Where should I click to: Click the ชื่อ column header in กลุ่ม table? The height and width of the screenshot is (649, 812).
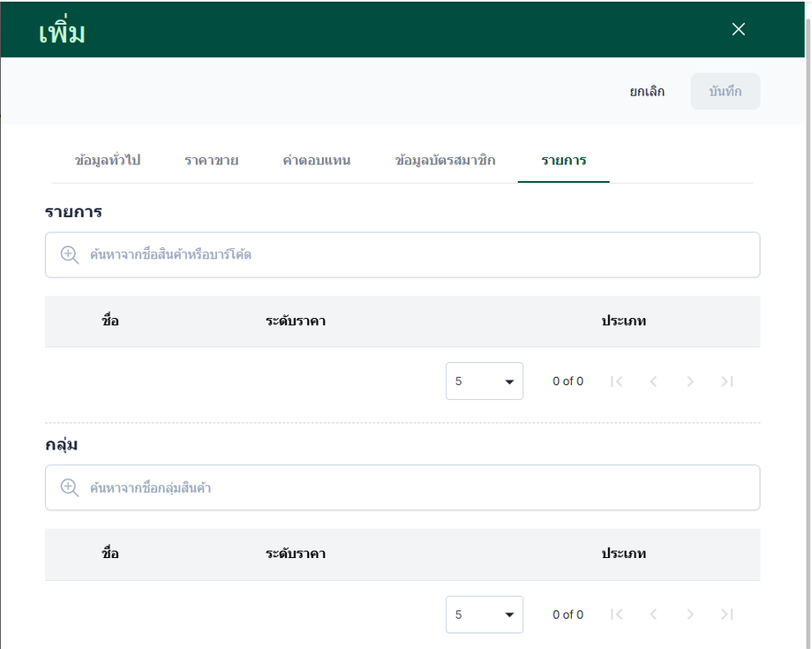(110, 554)
